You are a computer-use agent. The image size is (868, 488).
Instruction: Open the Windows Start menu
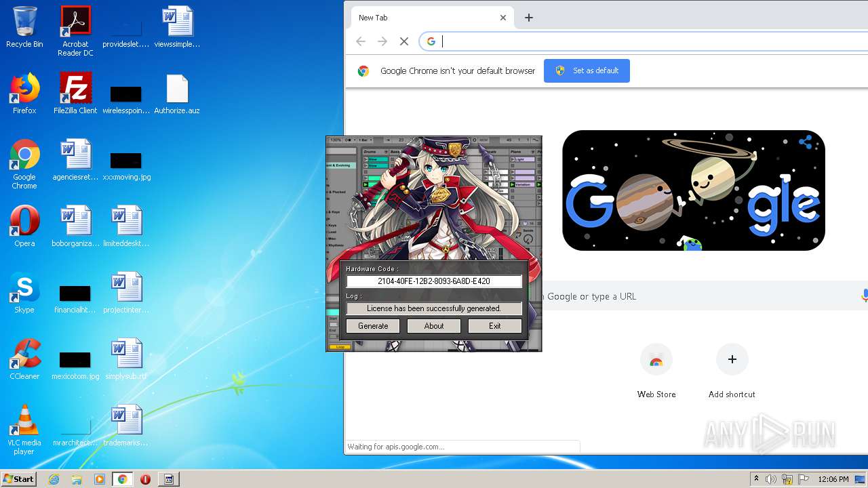pos(19,479)
